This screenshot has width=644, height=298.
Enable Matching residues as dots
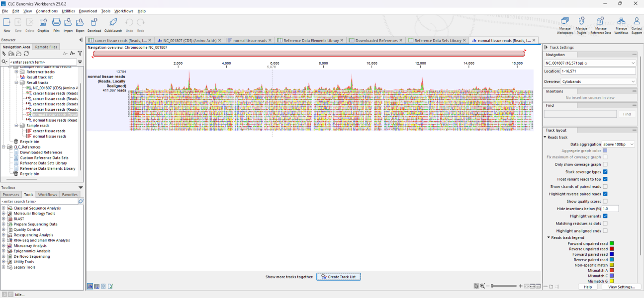click(x=605, y=223)
